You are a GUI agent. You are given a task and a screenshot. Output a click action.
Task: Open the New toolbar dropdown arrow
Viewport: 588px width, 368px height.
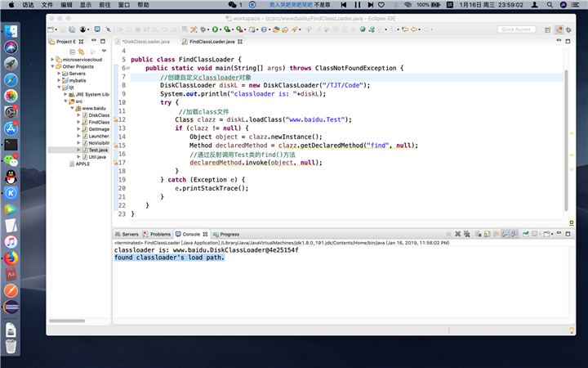click(56, 29)
